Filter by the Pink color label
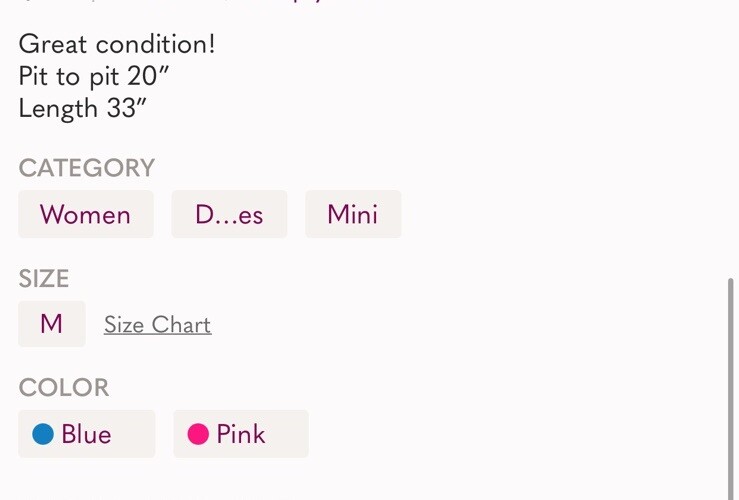This screenshot has width=739, height=500. tap(241, 434)
